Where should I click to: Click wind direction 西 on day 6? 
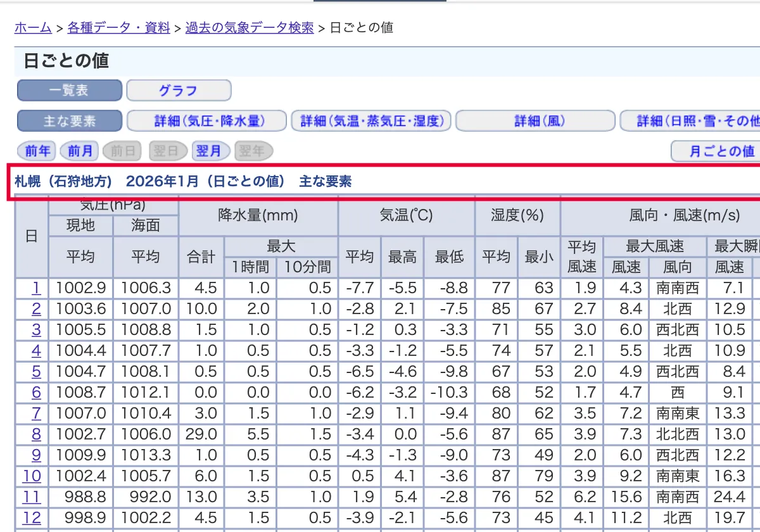pyautogui.click(x=678, y=393)
